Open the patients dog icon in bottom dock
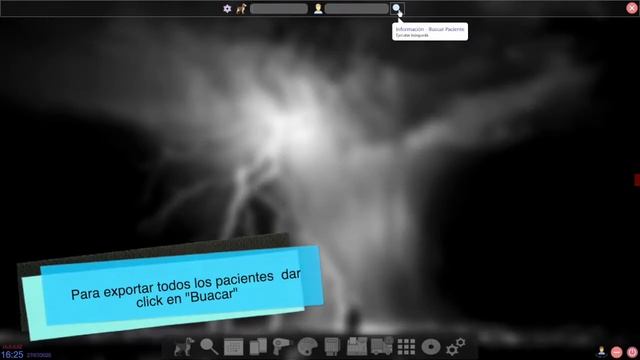 [184, 347]
